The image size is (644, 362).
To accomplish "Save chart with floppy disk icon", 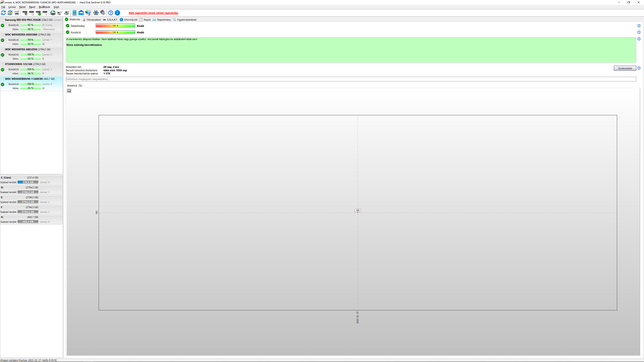I will [x=69, y=91].
